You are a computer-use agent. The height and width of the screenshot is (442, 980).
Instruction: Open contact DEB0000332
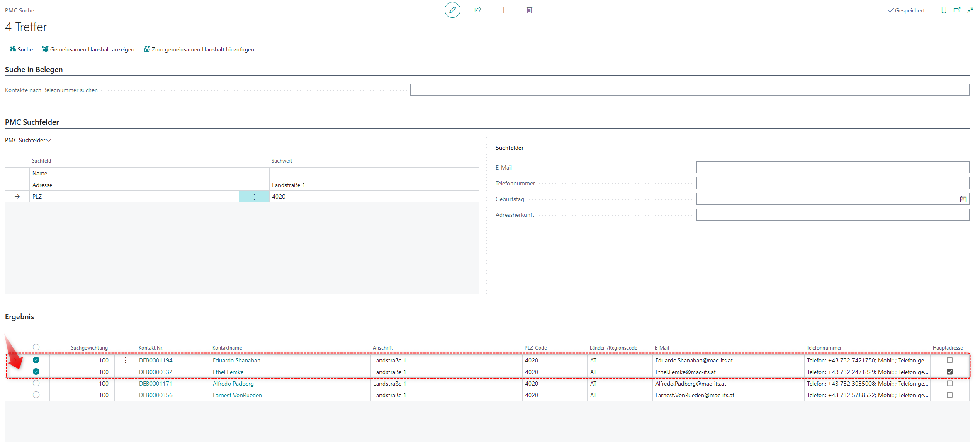tap(156, 372)
